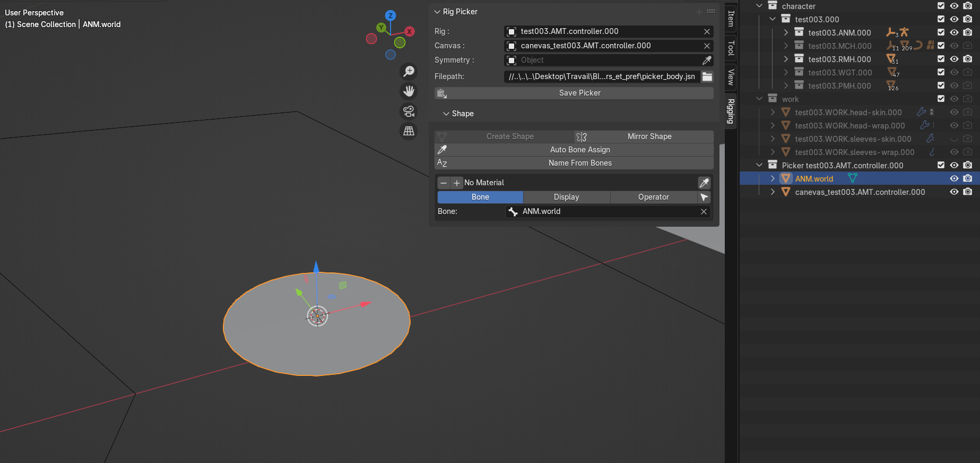
Task: Toggle the camera view icon
Action: tap(409, 112)
